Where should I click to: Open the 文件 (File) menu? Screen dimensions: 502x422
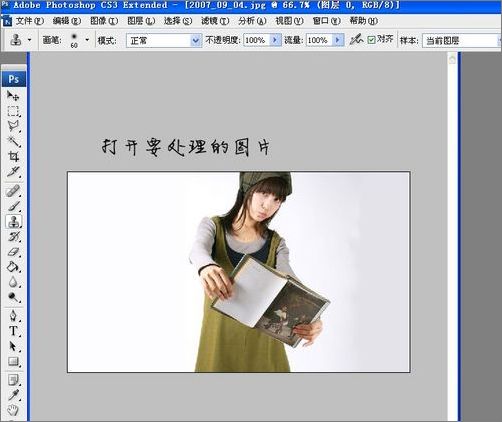[x=29, y=21]
